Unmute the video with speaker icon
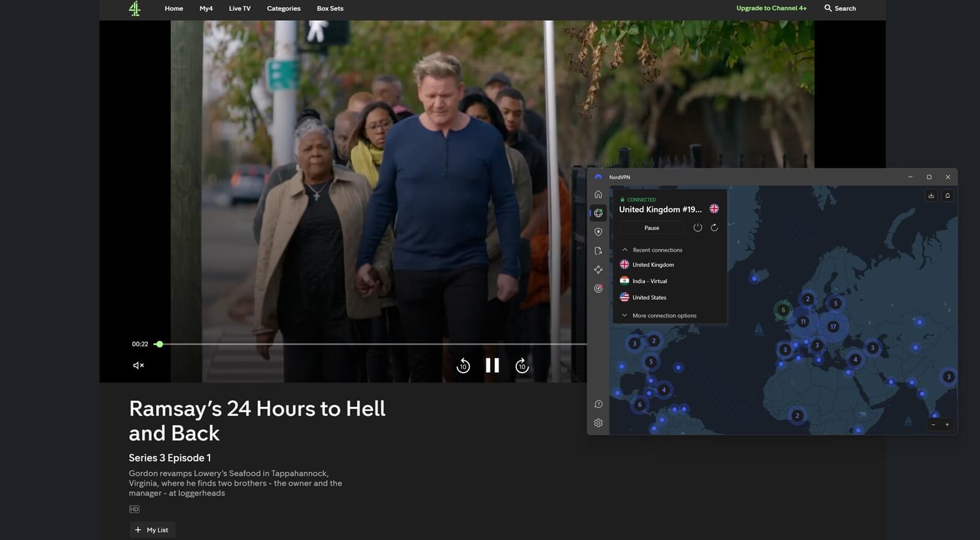The image size is (980, 540). (138, 365)
